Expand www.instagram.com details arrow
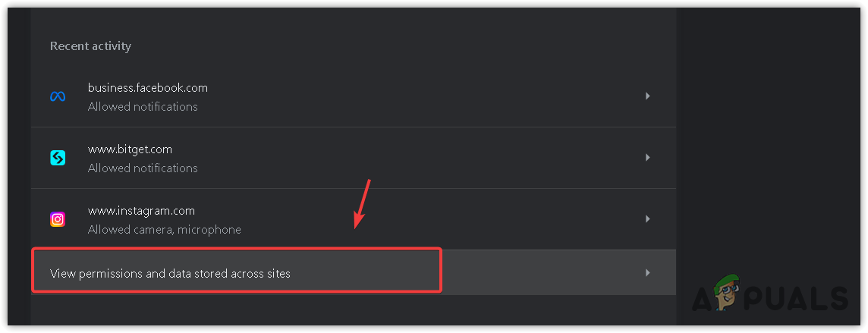The width and height of the screenshot is (868, 333). point(647,219)
